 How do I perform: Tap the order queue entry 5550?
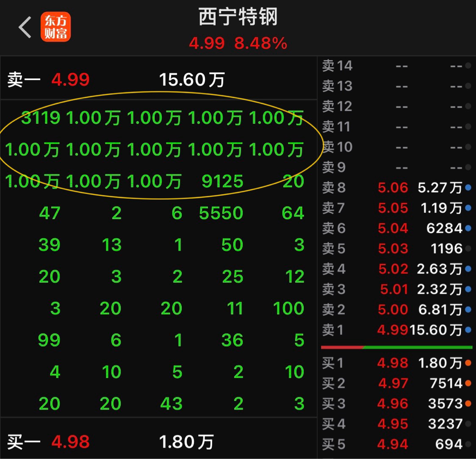click(x=221, y=213)
